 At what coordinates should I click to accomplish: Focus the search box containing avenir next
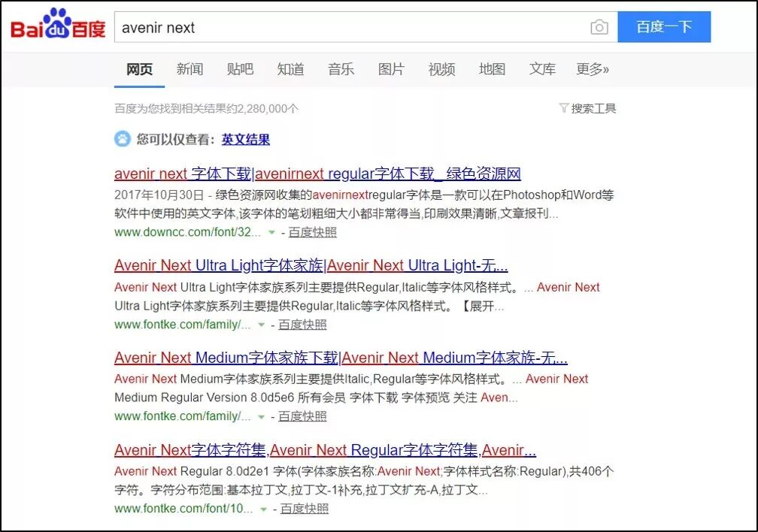(366, 27)
